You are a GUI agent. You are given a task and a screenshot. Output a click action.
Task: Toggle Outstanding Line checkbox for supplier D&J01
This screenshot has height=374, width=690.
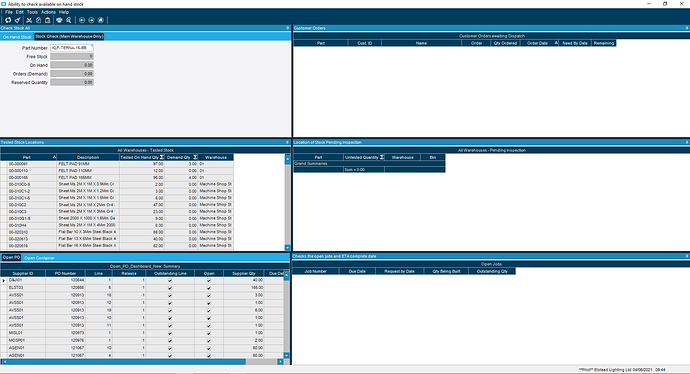[170, 280]
